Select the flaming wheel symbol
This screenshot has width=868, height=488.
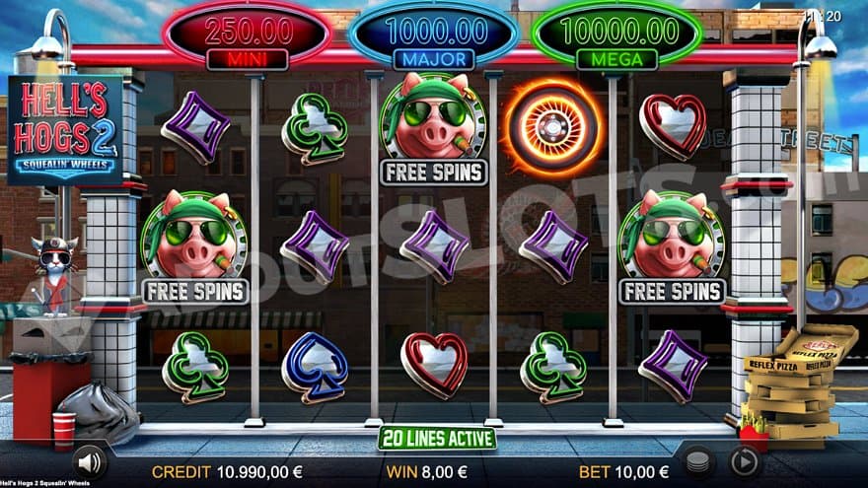click(552, 128)
